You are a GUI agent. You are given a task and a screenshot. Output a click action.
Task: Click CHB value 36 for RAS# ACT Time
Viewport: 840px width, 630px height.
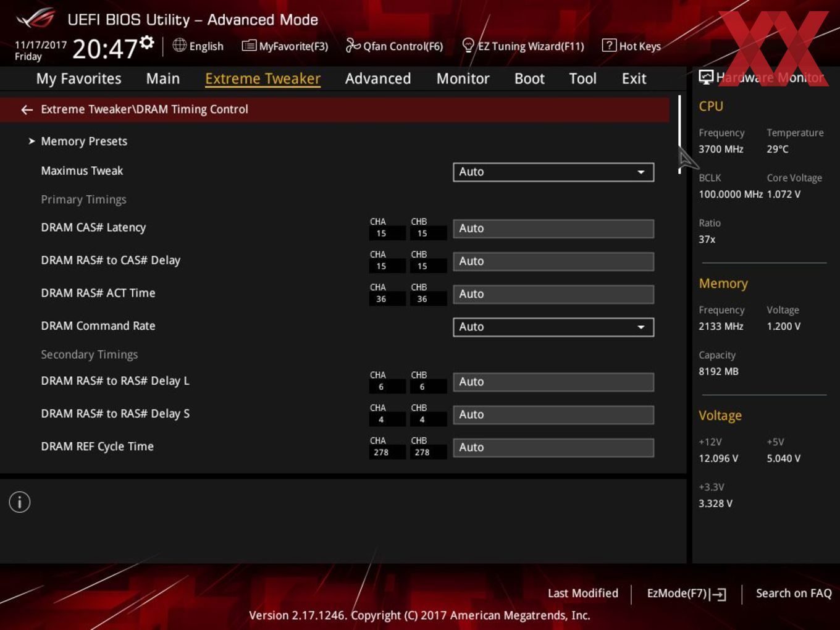(x=422, y=299)
